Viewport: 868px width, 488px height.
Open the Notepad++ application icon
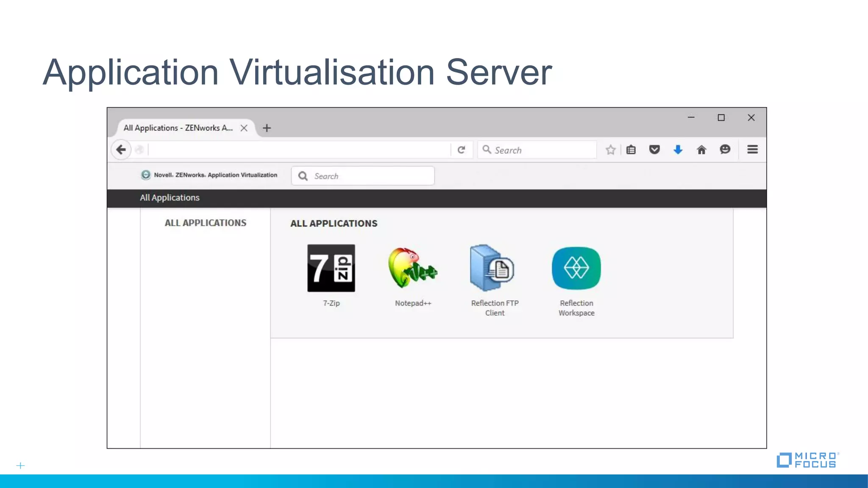point(413,268)
